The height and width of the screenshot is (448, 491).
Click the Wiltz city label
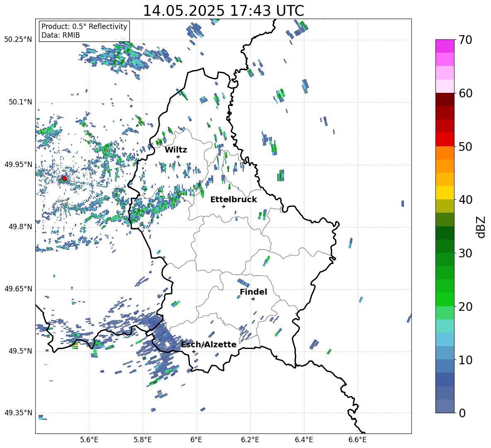[176, 150]
